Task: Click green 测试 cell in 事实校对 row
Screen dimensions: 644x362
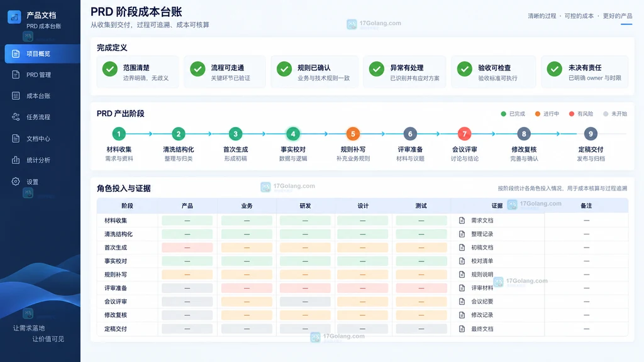Action: tap(421, 261)
